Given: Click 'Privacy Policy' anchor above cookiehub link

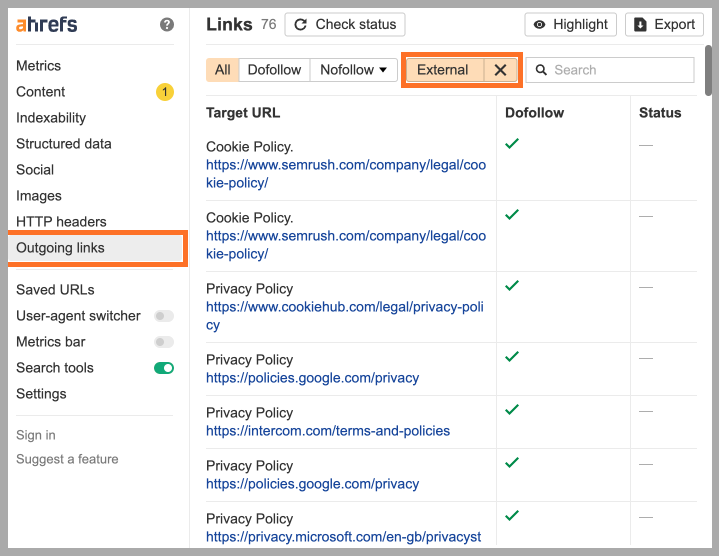Looking at the screenshot, I should 249,289.
